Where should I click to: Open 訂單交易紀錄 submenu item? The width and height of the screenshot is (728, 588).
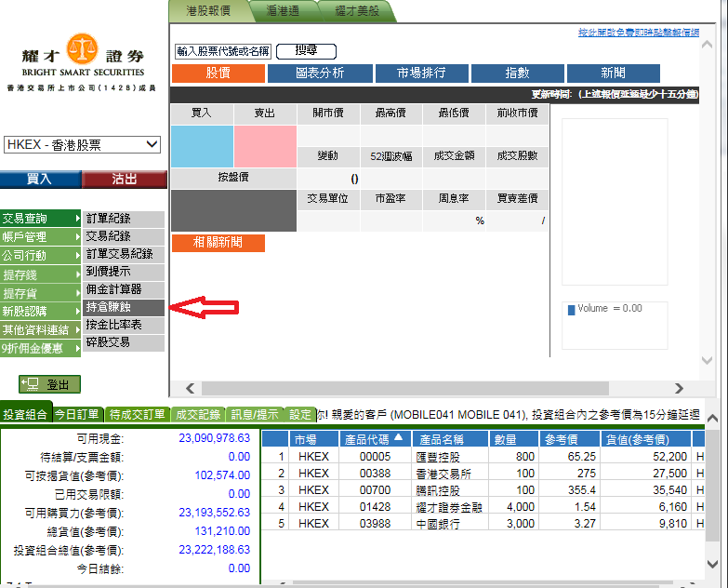pos(124,254)
